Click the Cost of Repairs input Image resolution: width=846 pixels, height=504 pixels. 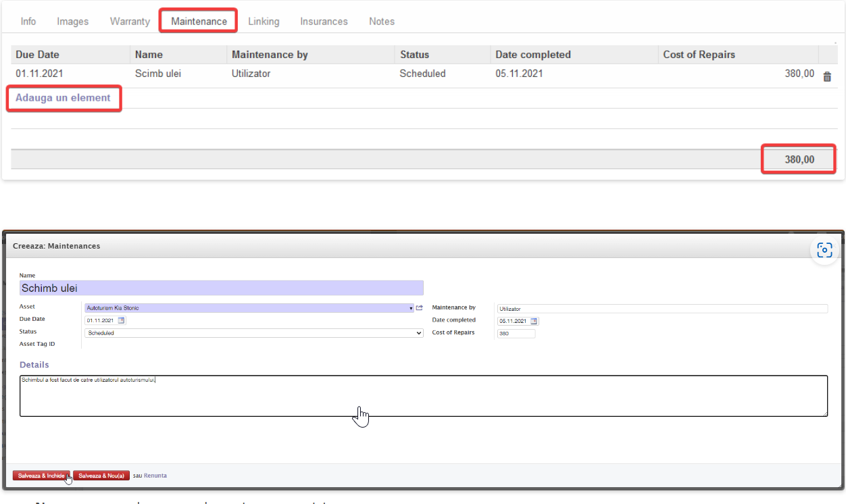tap(516, 333)
